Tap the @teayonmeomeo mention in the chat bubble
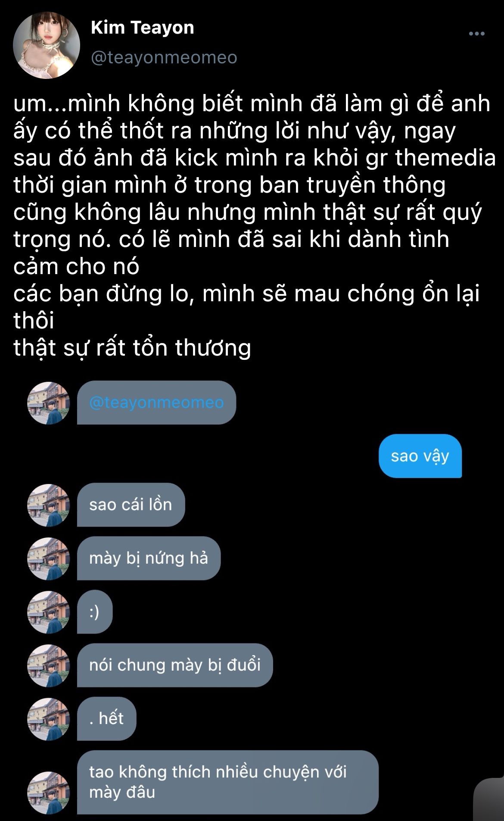 click(x=156, y=403)
